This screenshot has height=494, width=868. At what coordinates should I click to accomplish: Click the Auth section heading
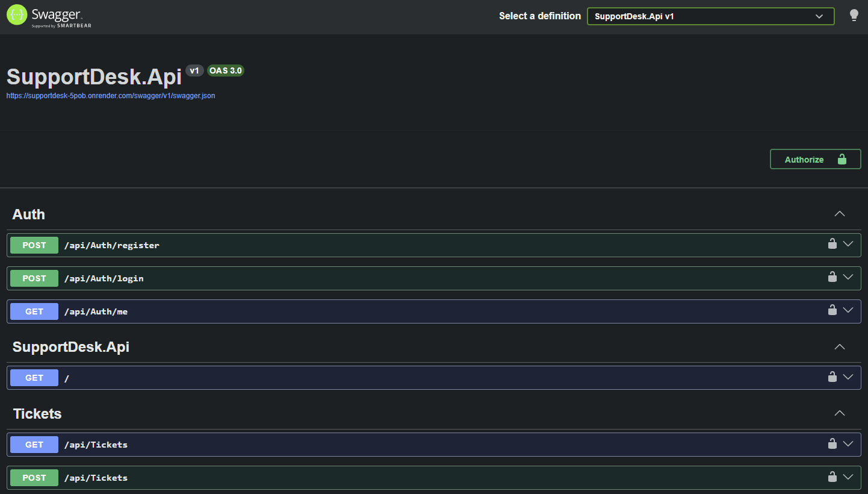coord(29,214)
